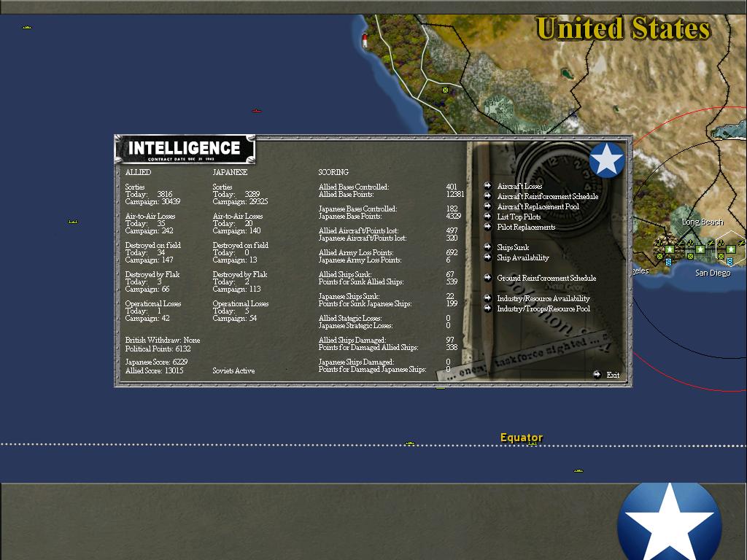
Task: Click the 'Japanese Bases Controlled:' row
Action: (x=388, y=209)
